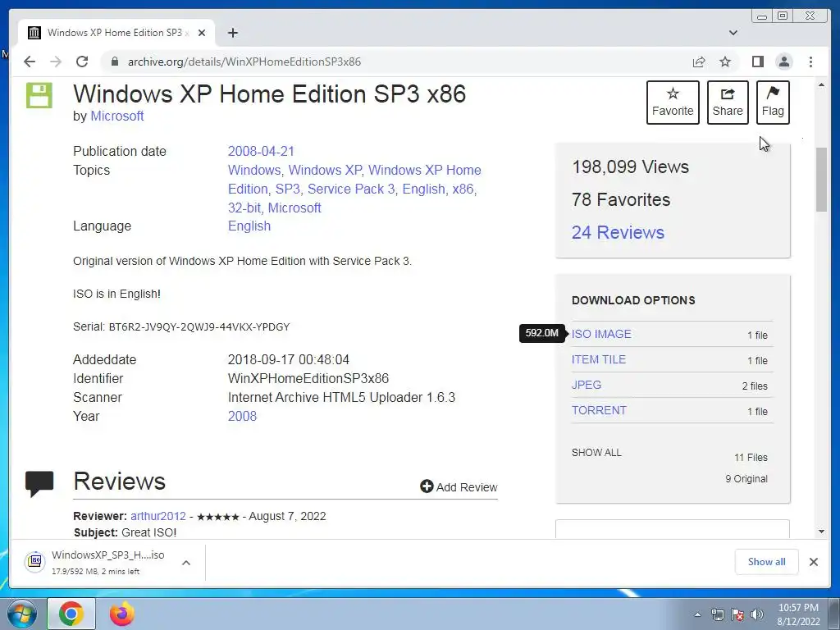Click the 198,099 Views text
The height and width of the screenshot is (630, 840).
(x=630, y=167)
